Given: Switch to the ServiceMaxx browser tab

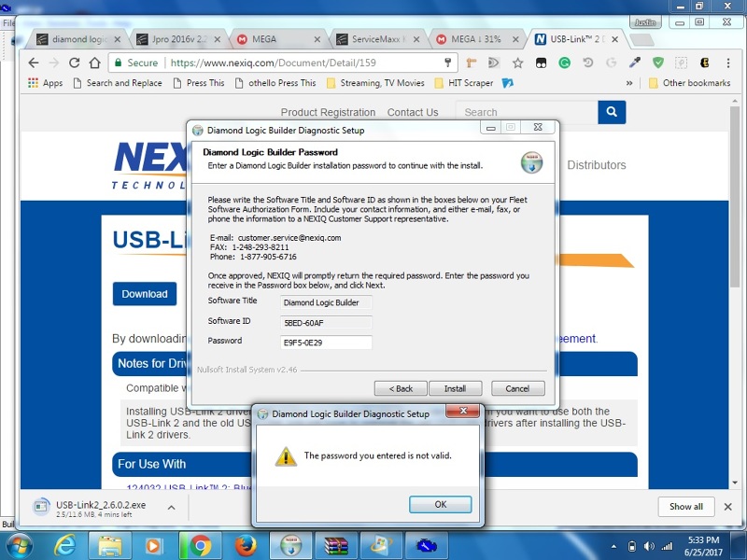Looking at the screenshot, I should (377, 39).
